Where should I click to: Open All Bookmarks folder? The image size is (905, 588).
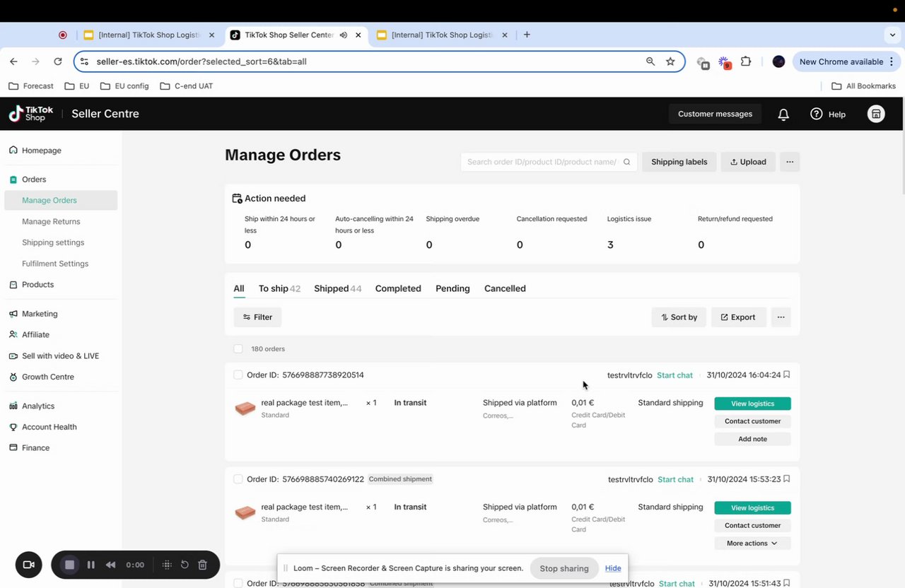[x=863, y=86]
